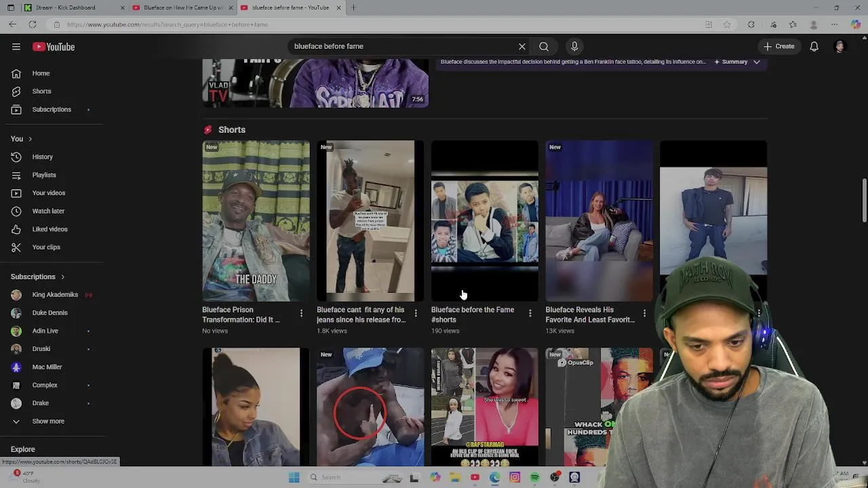Open options for Blueface Prison Transformation short

[301, 313]
